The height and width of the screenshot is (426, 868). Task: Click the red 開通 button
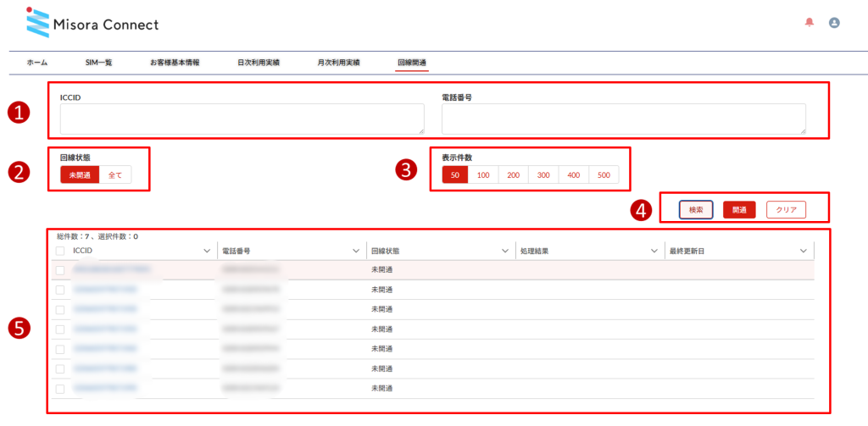tap(739, 209)
